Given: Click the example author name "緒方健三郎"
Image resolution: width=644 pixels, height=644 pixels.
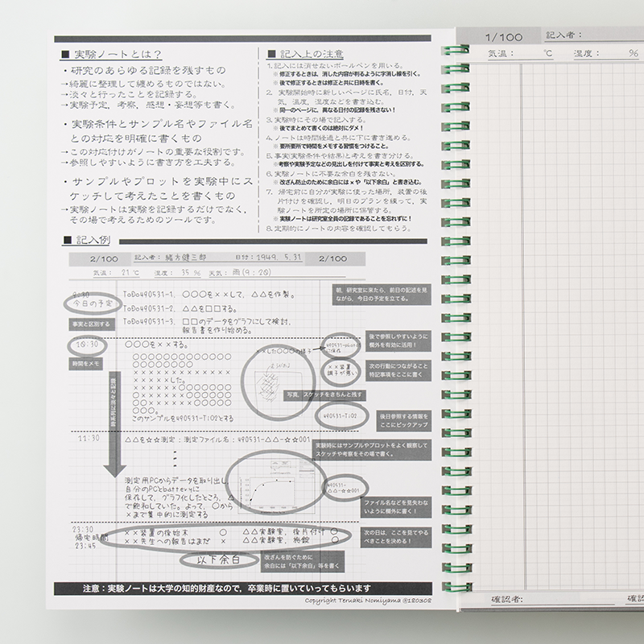Looking at the screenshot, I should [185, 258].
